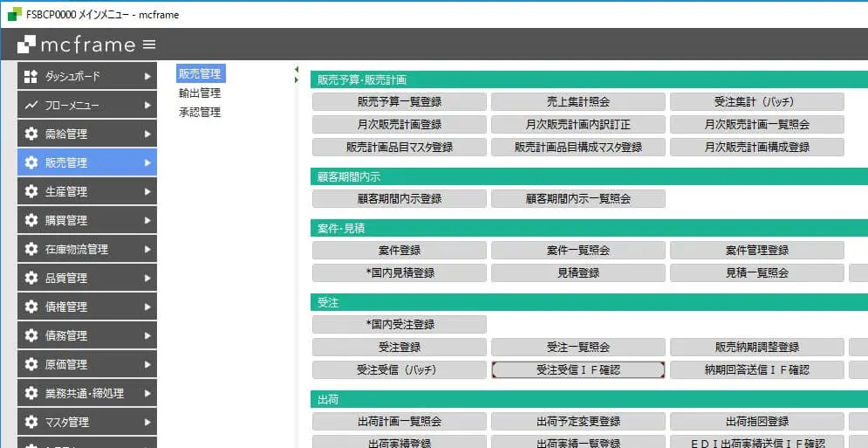Viewport: 868px width, 448px height.
Task: Expand the 品質管理 submenu arrow
Action: point(147,279)
